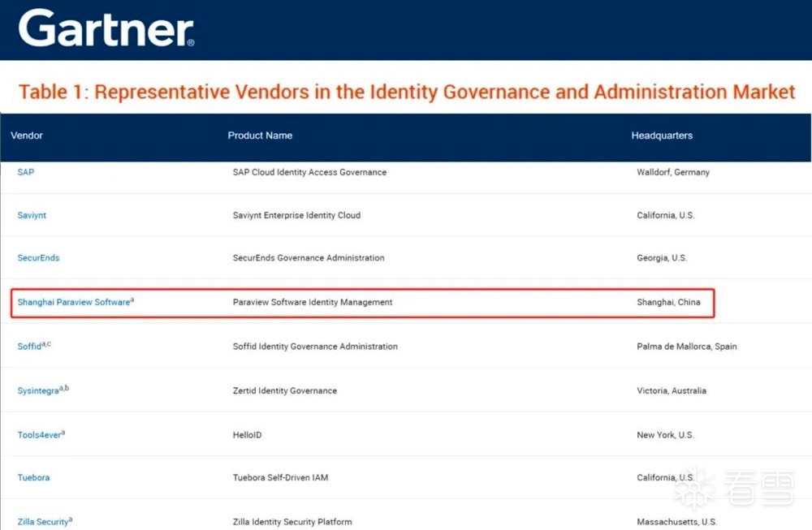Open the Soffid vendor link
The width and height of the screenshot is (812, 530).
point(34,346)
